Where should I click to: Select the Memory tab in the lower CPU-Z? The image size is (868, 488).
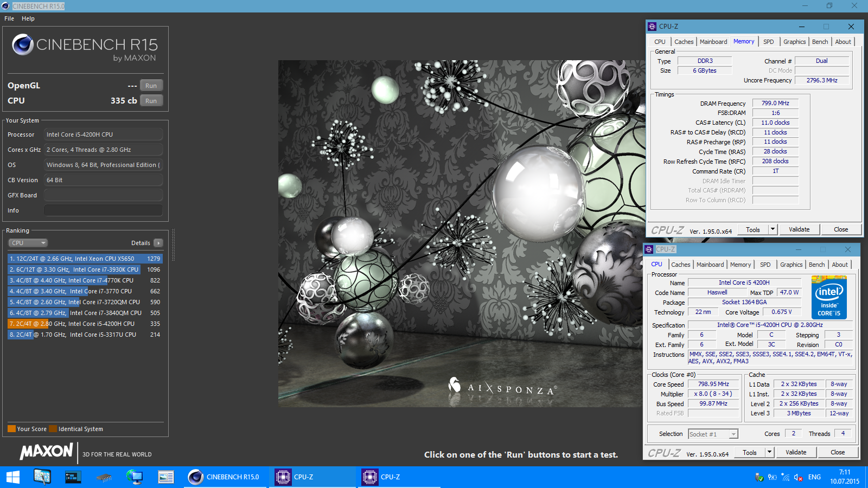coord(741,265)
